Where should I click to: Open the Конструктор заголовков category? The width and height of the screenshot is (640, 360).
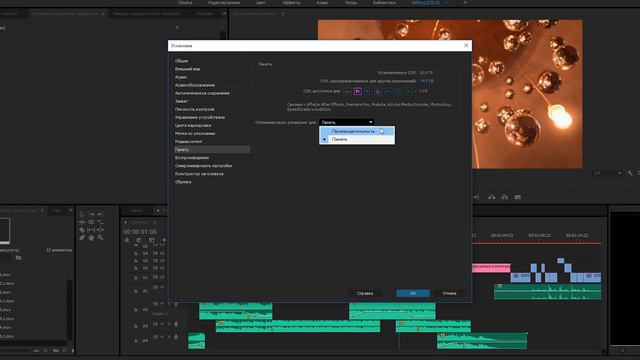(x=199, y=174)
